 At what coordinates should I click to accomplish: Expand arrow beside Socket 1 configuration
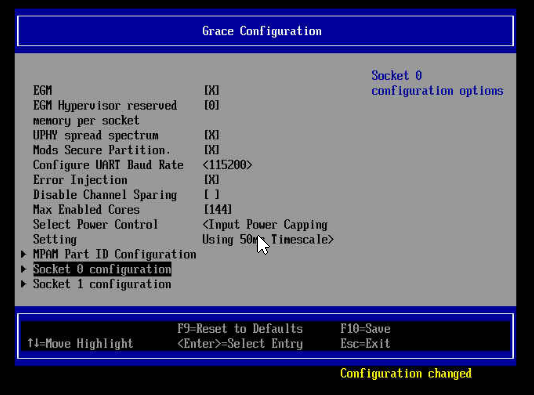23,284
